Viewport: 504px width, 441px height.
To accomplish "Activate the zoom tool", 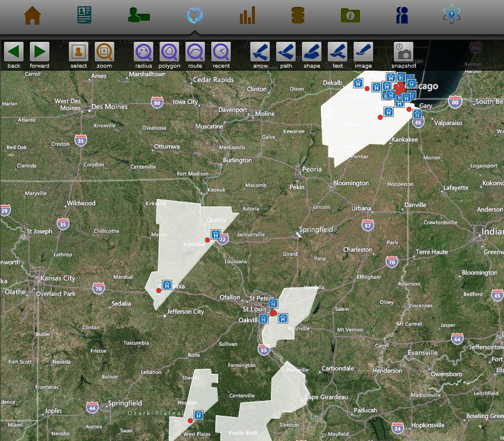I will pyautogui.click(x=104, y=52).
